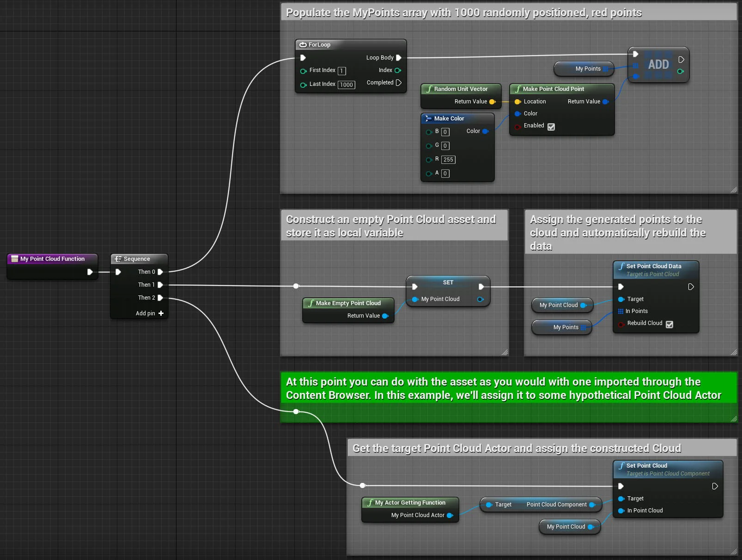Screen dimensions: 742x560
Task: Select My Point Cloud variable node near Set Point Cloud
Action: coord(570,527)
